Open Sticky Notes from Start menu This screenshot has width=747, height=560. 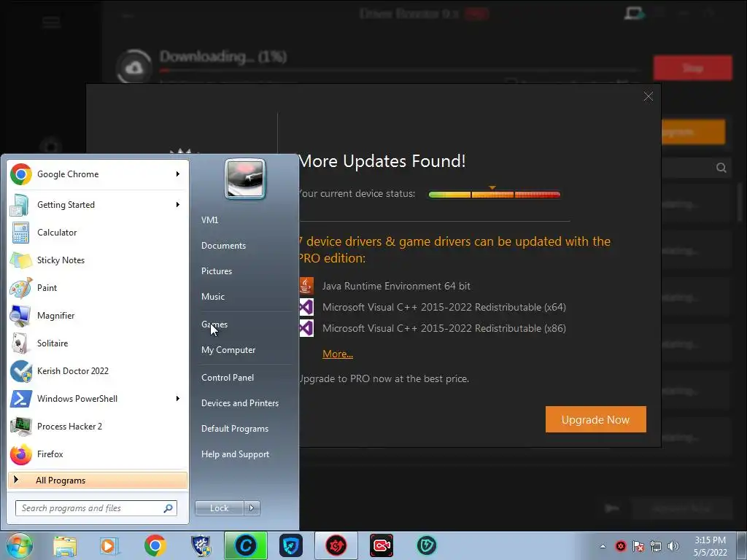[98, 260]
